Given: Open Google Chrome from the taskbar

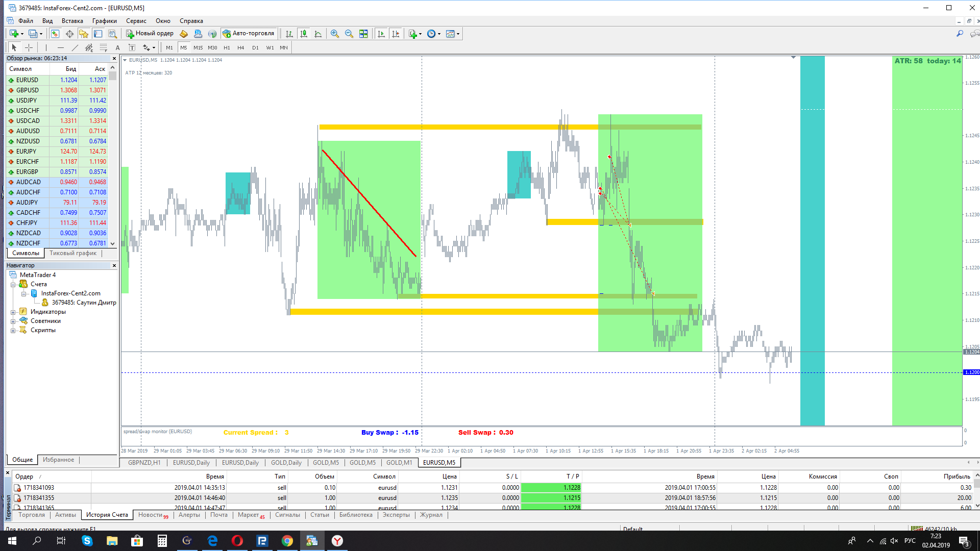Looking at the screenshot, I should pos(287,541).
